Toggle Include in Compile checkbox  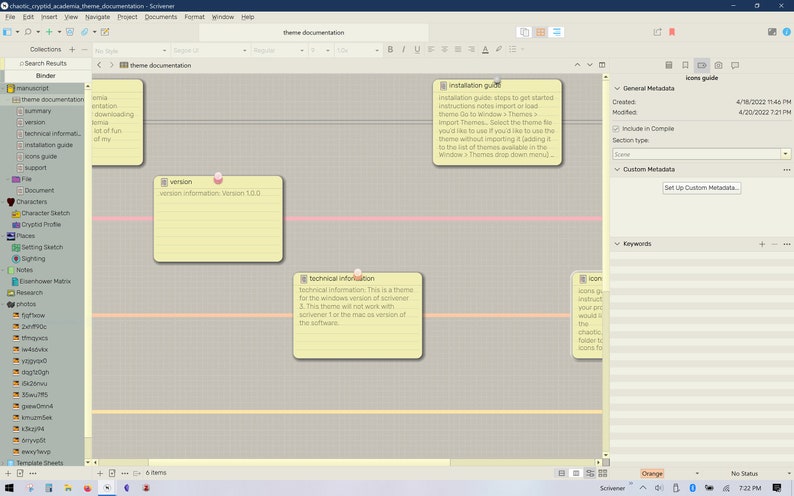pos(616,129)
